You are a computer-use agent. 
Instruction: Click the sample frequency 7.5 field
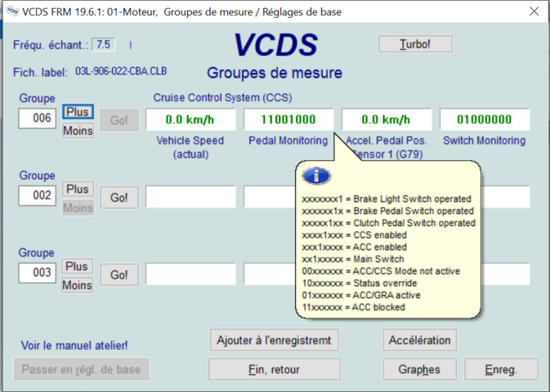(104, 45)
